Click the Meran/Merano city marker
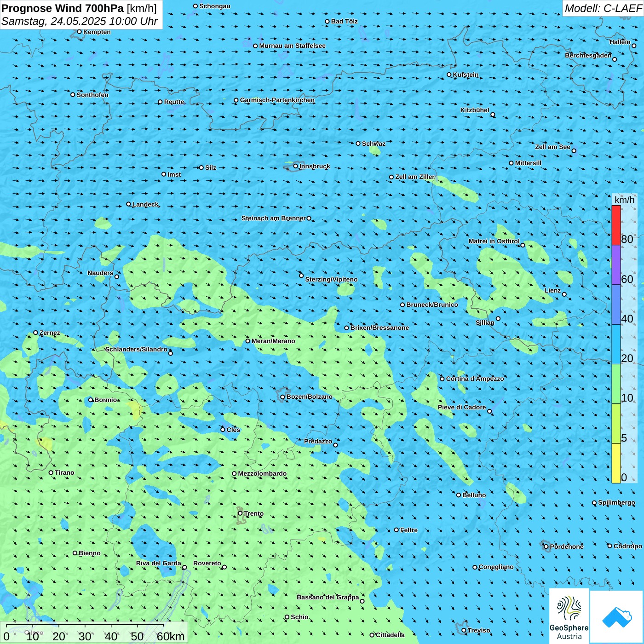 pyautogui.click(x=247, y=341)
